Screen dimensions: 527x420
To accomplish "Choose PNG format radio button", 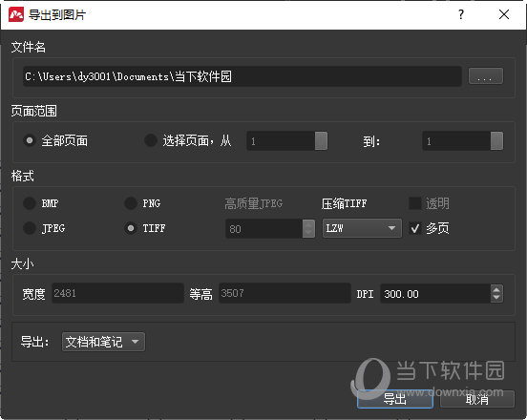I will (x=131, y=203).
